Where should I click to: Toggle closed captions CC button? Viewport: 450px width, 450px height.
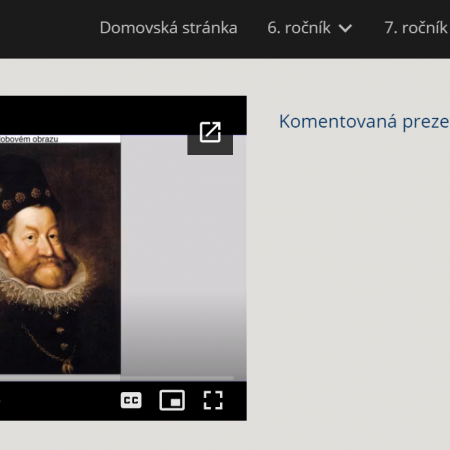click(x=131, y=400)
